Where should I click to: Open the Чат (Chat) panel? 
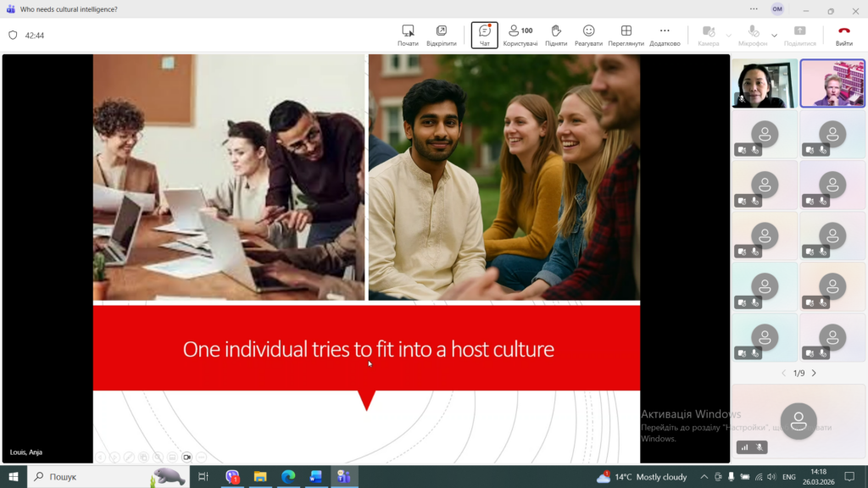point(484,35)
